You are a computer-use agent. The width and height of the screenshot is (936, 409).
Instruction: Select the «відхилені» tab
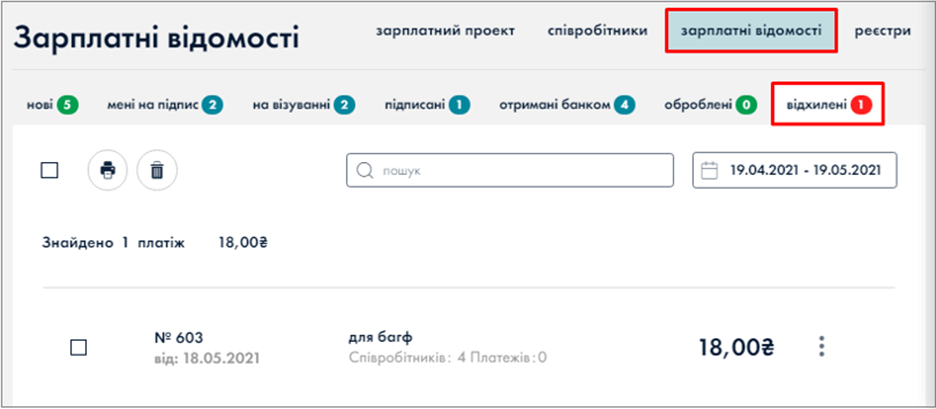[x=828, y=104]
